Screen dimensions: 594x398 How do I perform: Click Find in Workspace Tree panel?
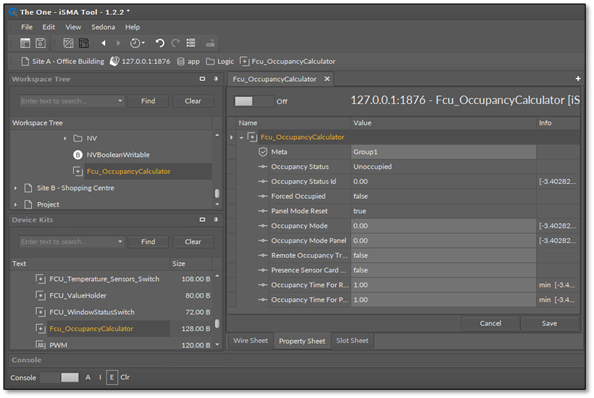coord(148,101)
